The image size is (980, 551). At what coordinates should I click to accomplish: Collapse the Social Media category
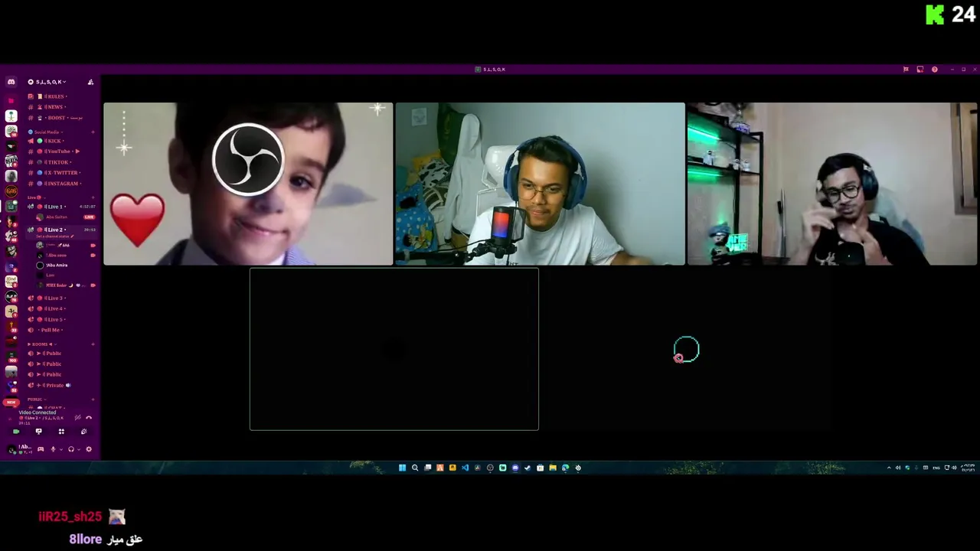(47, 132)
